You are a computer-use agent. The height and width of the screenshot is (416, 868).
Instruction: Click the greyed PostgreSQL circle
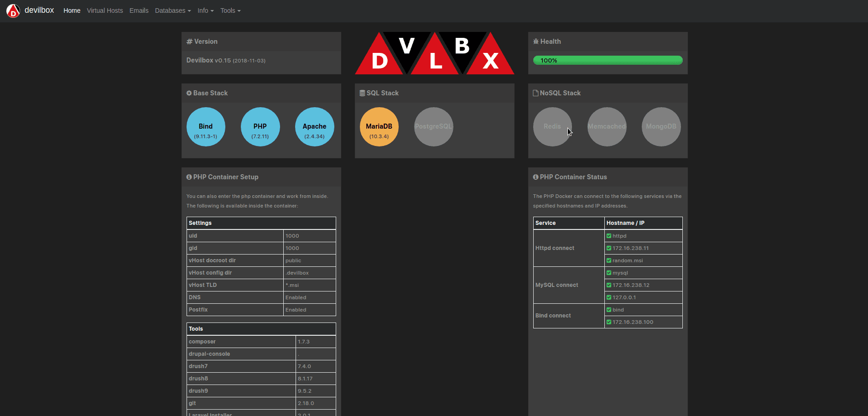tap(433, 127)
